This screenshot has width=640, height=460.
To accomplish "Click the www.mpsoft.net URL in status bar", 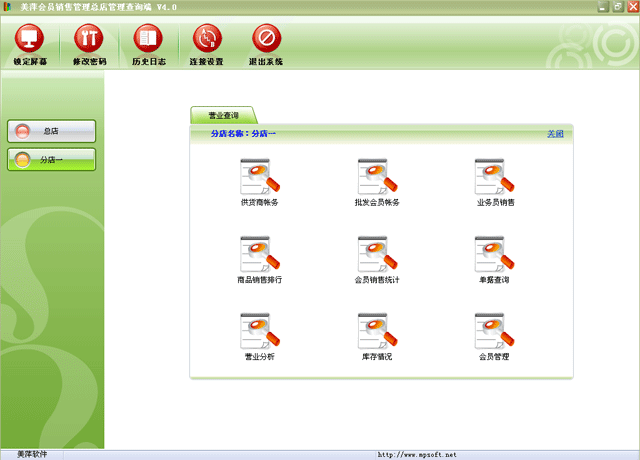I will coord(416,454).
